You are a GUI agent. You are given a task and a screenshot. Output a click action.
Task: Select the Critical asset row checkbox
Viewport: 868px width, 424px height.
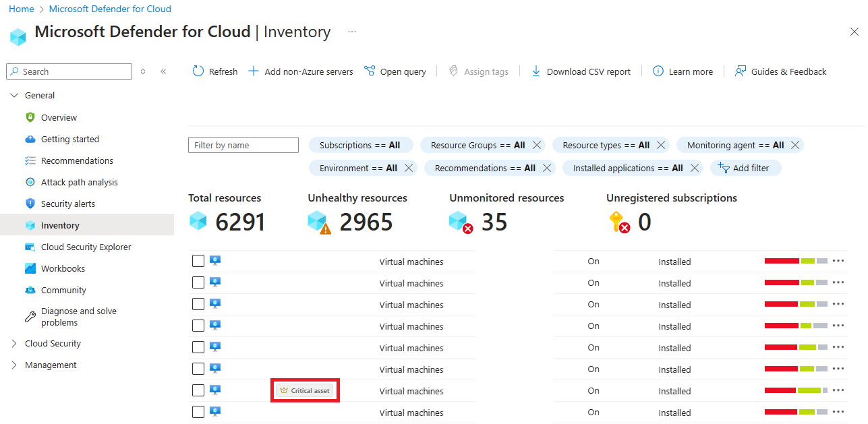click(x=198, y=390)
